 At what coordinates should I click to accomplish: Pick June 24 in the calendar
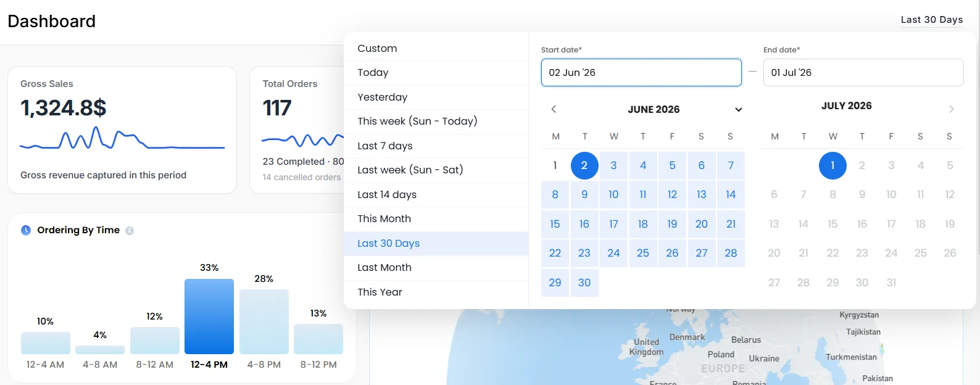[613, 253]
